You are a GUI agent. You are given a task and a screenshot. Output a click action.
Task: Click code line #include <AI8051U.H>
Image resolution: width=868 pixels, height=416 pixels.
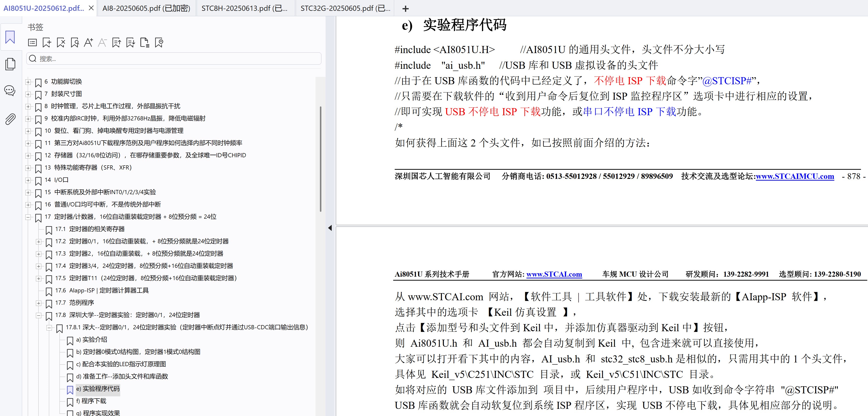coord(445,50)
